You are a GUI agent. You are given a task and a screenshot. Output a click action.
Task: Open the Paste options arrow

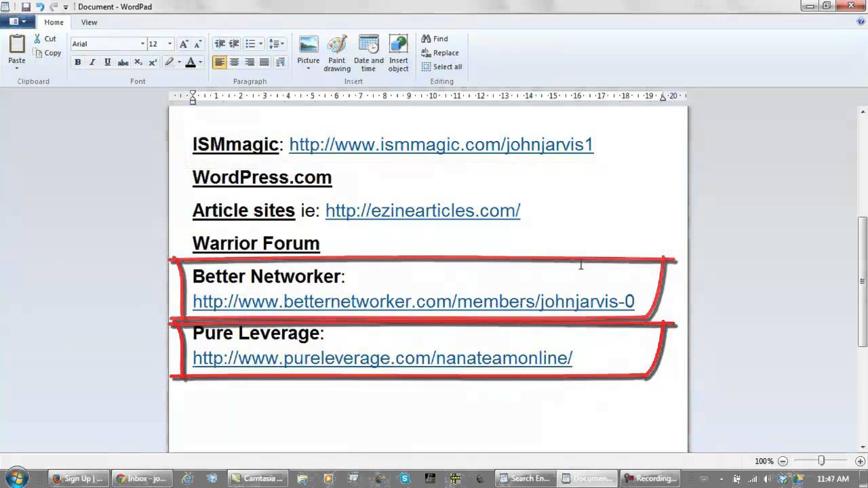pyautogui.click(x=17, y=69)
